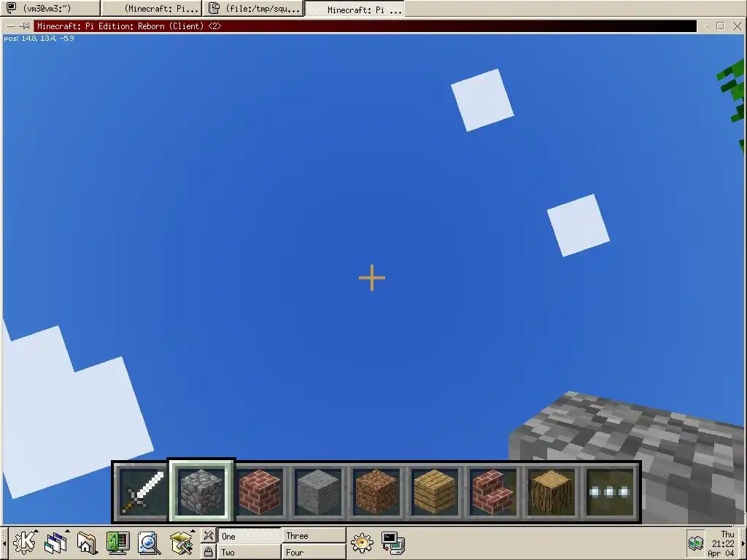Click the crosshair at screen center
Screen dimensions: 747x560
[x=372, y=278]
